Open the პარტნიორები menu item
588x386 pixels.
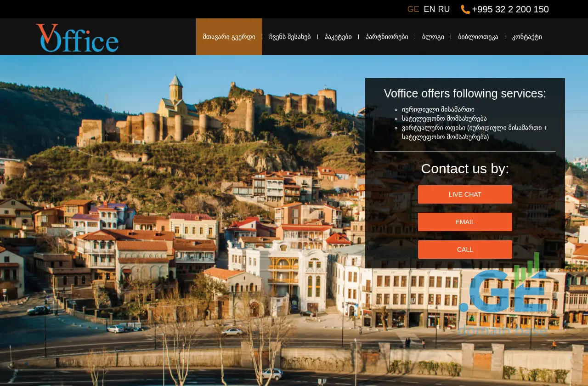(387, 37)
